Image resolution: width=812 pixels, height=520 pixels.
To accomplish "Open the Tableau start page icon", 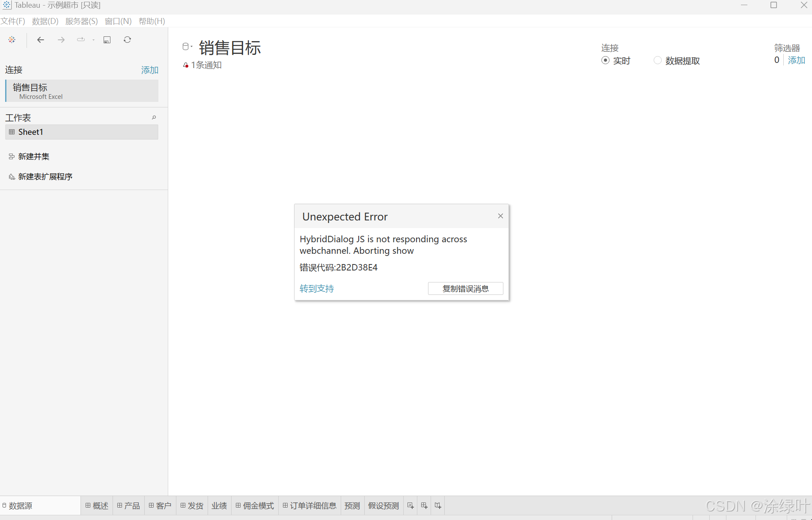I will coord(12,39).
